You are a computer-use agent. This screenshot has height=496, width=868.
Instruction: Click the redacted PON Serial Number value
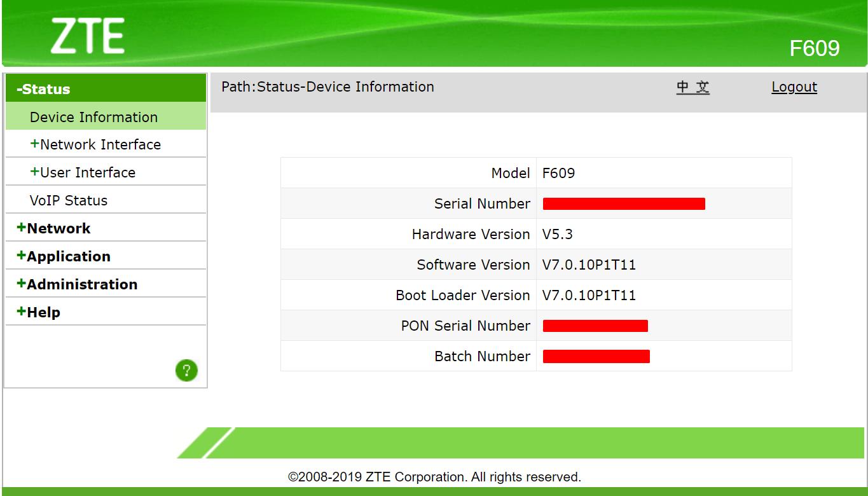(595, 326)
